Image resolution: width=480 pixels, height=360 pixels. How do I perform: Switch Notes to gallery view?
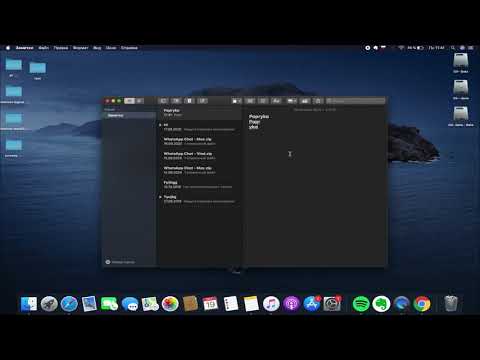click(x=139, y=101)
